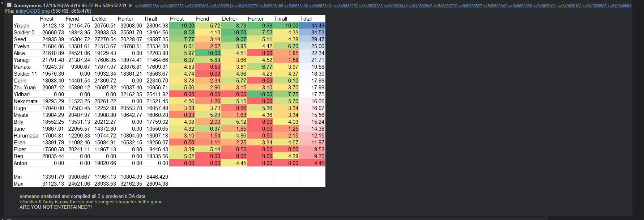Click Zhu Yuan's row label
This screenshot has height=220, width=644.
tap(25, 88)
